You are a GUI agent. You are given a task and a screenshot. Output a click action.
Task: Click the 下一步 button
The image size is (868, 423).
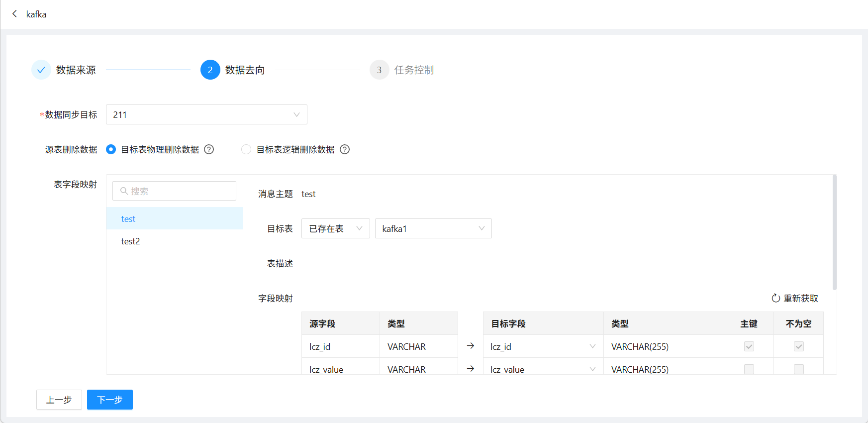(109, 400)
